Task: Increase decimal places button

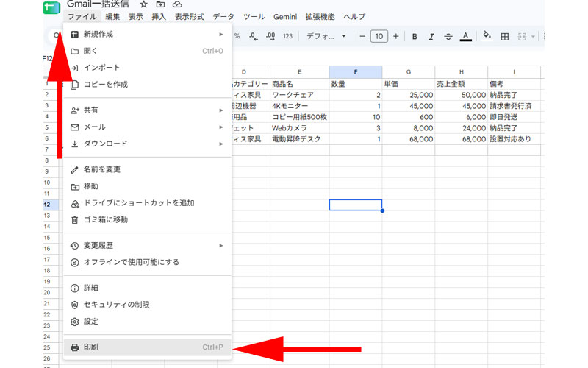Action: (x=270, y=36)
